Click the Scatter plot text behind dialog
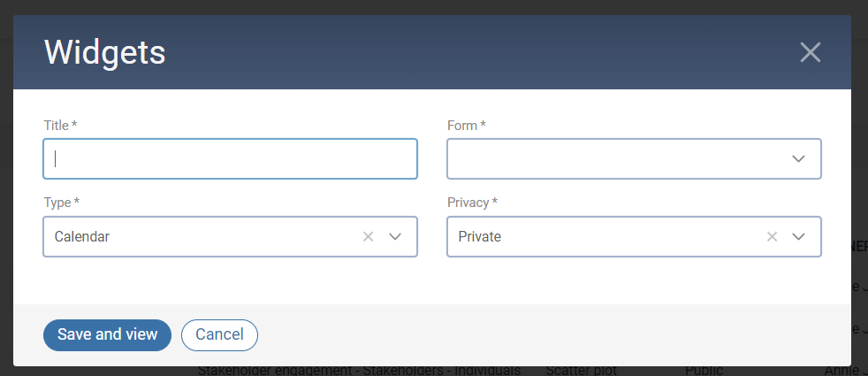The width and height of the screenshot is (868, 376). click(582, 371)
